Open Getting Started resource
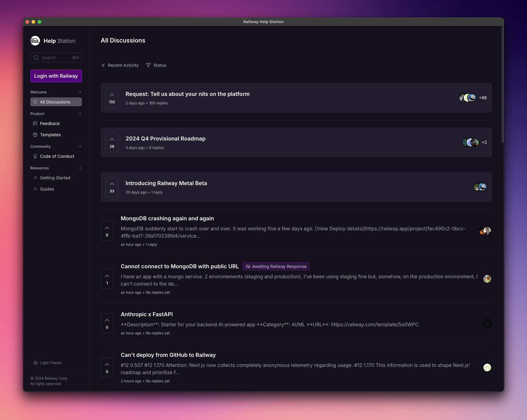The width and height of the screenshot is (527, 420). pyautogui.click(x=56, y=178)
